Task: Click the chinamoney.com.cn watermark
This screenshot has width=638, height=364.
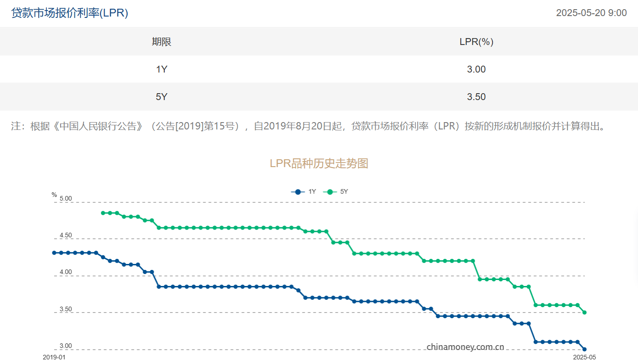Action: click(x=465, y=347)
